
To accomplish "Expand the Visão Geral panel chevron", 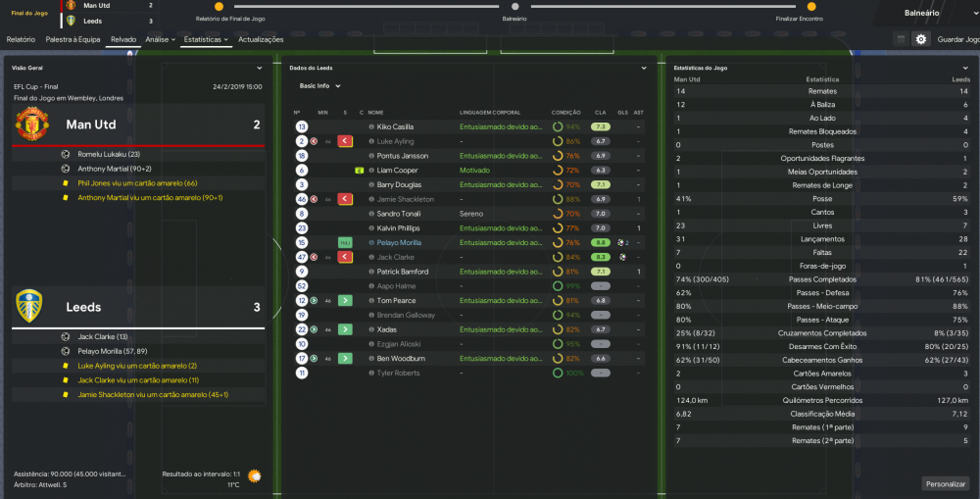I will tap(260, 69).
